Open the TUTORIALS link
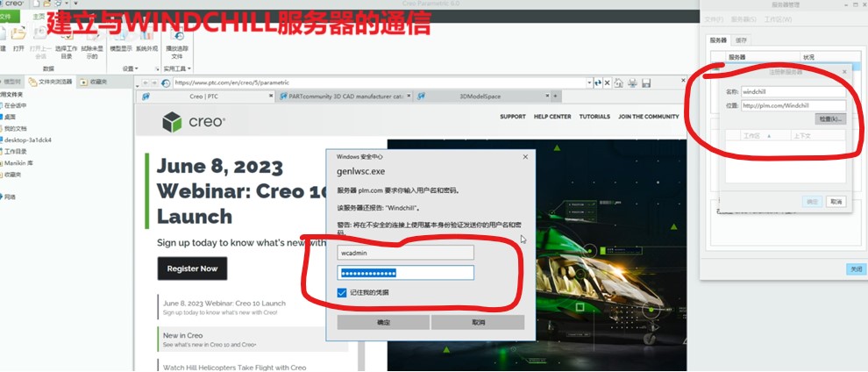This screenshot has width=868, height=372. (594, 117)
